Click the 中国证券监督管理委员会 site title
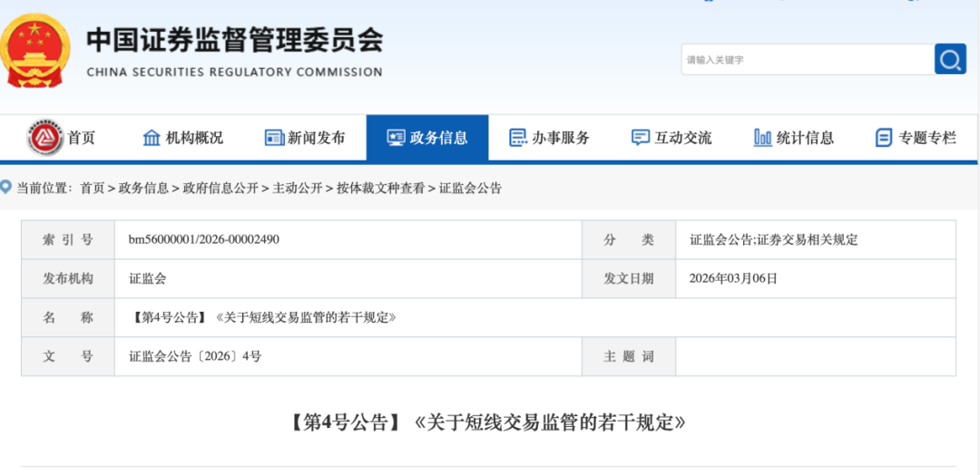 click(x=234, y=41)
